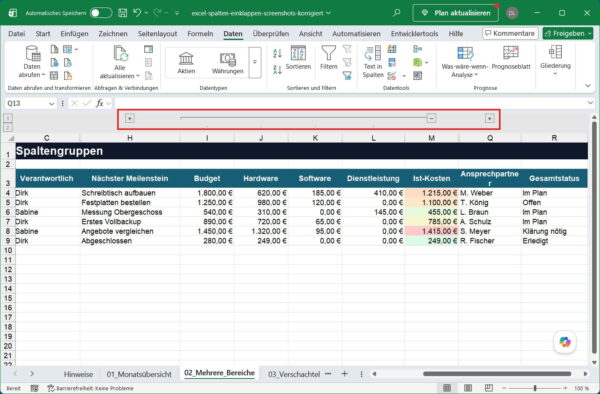Toggle Automatisches Speichern switch
Image resolution: width=600 pixels, height=394 pixels.
point(101,13)
